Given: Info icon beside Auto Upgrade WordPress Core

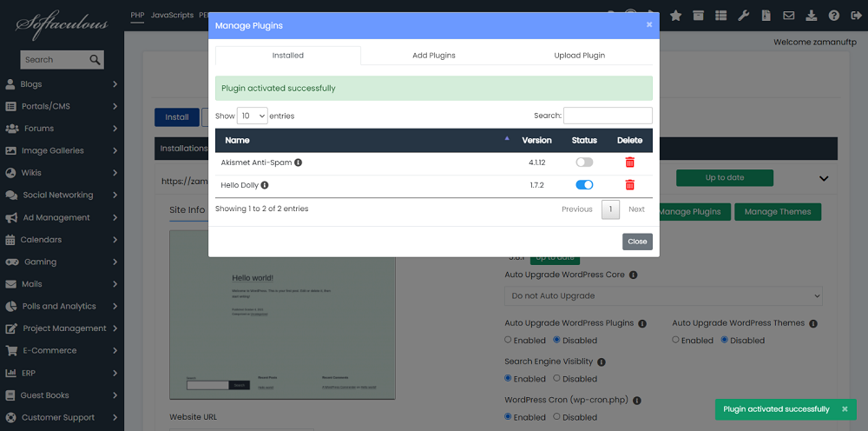Looking at the screenshot, I should pos(634,275).
